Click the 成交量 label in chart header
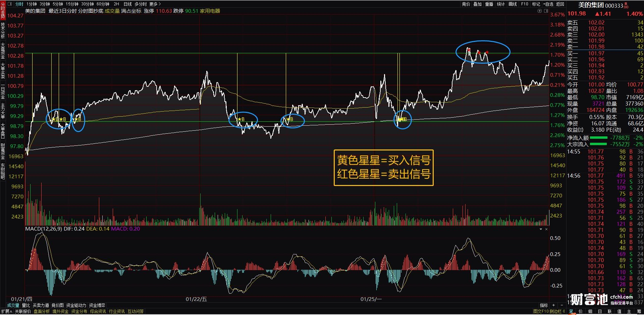644x315 pixels. [x=112, y=11]
